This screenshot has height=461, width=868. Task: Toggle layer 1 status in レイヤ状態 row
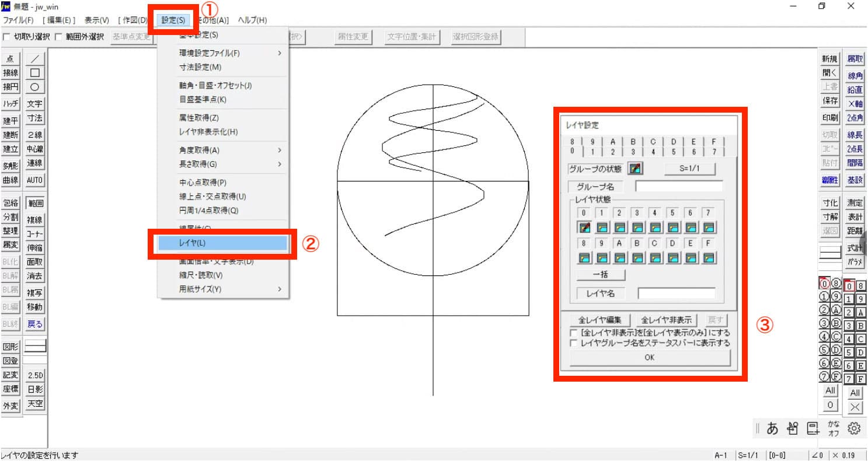(602, 227)
